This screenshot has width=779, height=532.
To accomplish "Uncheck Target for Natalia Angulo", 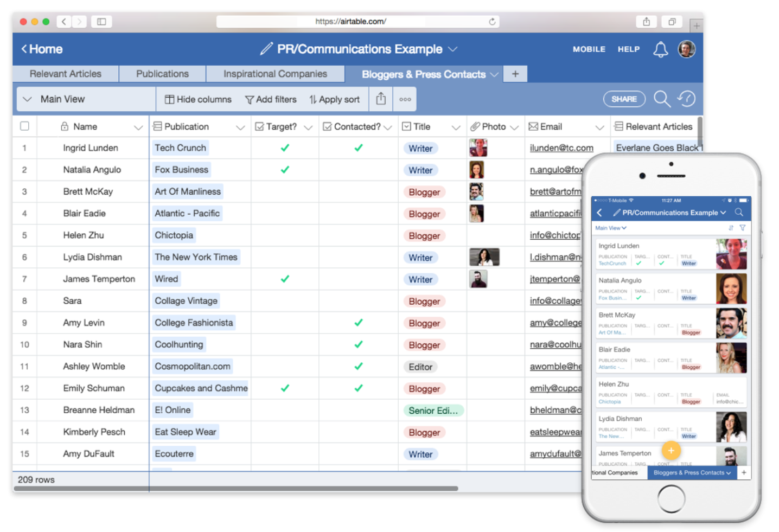I will pos(285,169).
